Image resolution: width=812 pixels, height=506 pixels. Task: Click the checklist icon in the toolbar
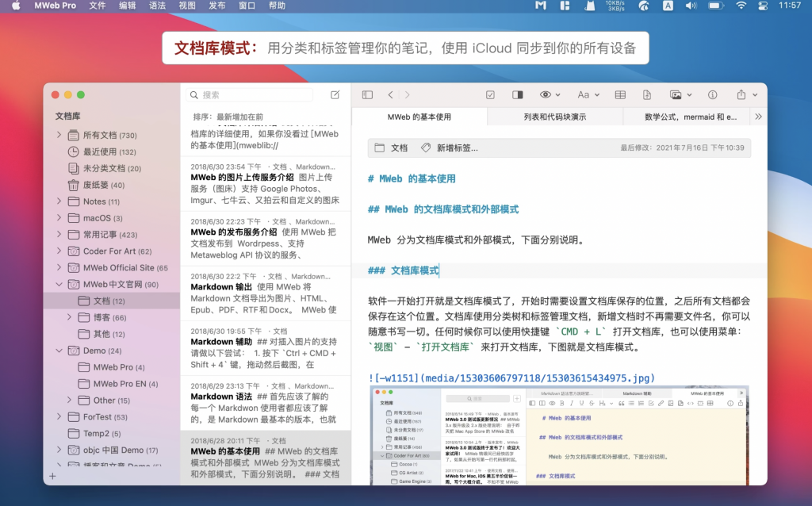[492, 94]
